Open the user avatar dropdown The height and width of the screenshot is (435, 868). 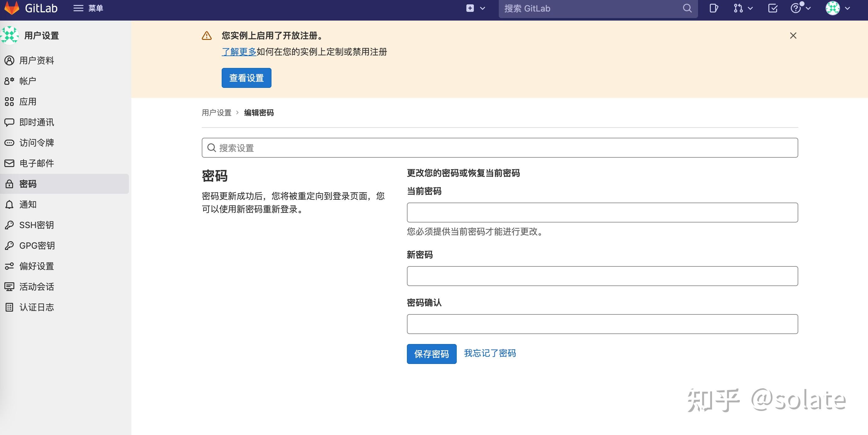833,8
